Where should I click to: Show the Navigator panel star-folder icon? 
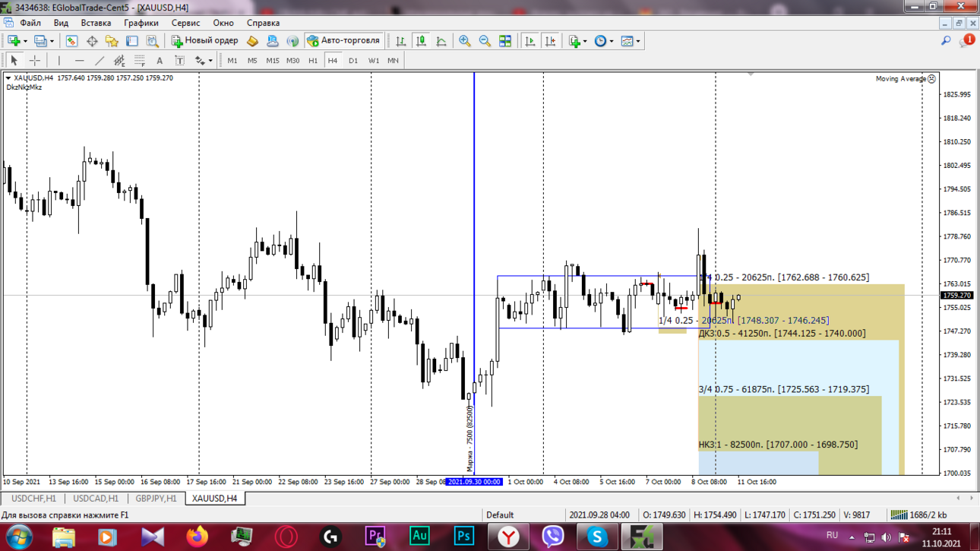coord(112,41)
